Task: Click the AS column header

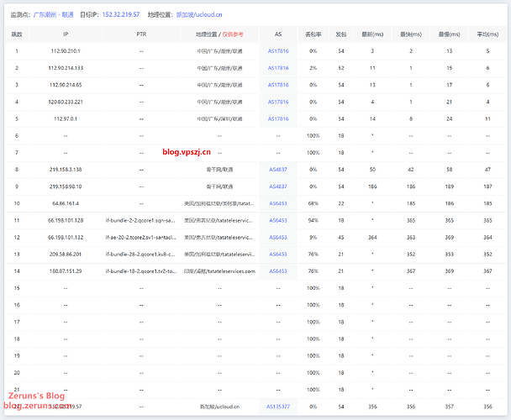Action: pyautogui.click(x=277, y=34)
